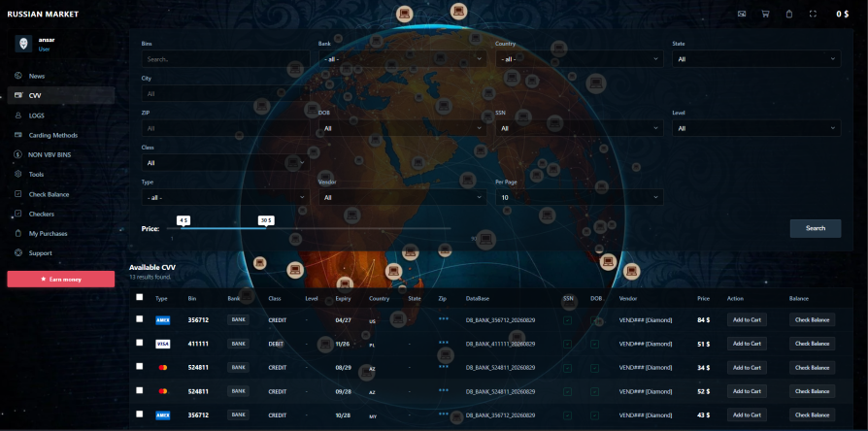
Task: Click the Search button
Action: [x=816, y=228]
